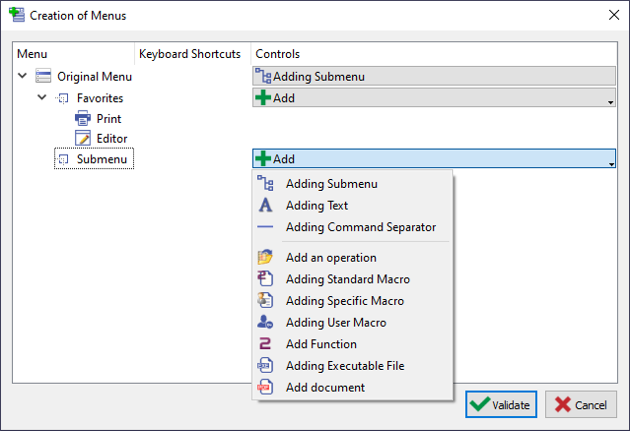Select the Print item in the tree

108,119
